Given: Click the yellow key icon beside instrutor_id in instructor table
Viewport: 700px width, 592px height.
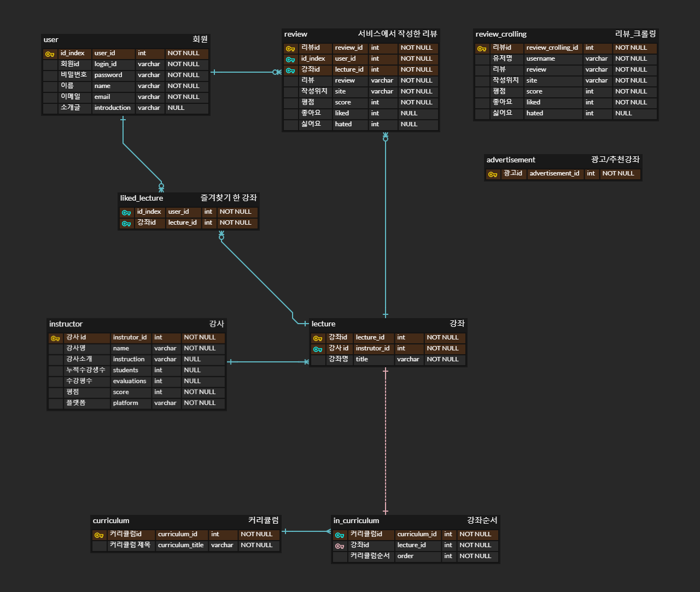Looking at the screenshot, I should [x=55, y=338].
